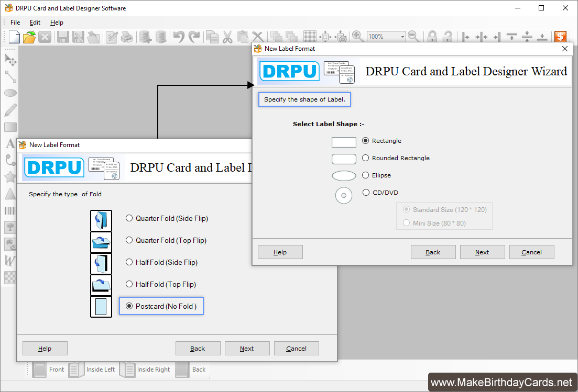This screenshot has width=578, height=392.
Task: Click the New document toolbar icon
Action: pyautogui.click(x=14, y=37)
